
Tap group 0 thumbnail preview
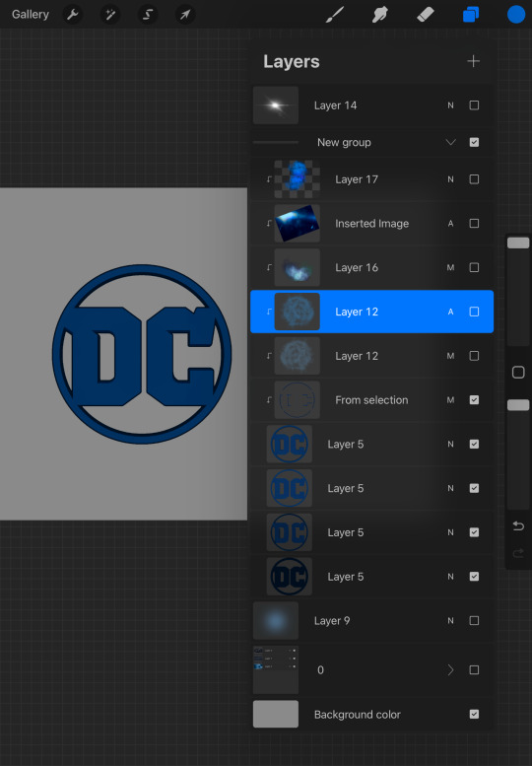tap(276, 669)
